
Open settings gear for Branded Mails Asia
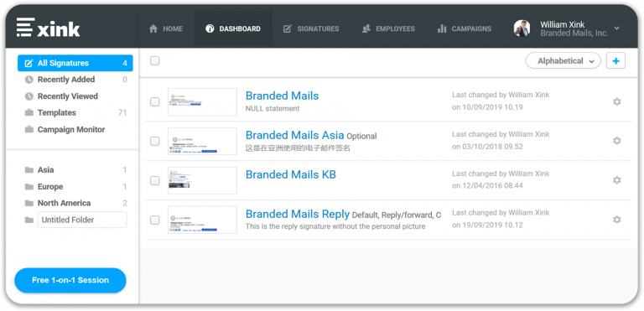point(616,141)
